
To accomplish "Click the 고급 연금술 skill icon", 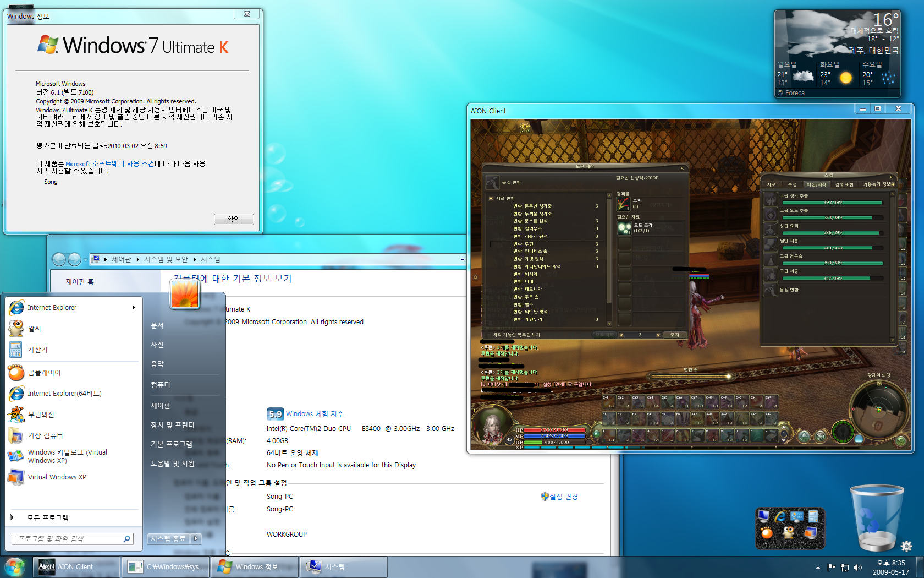I will pos(771,259).
